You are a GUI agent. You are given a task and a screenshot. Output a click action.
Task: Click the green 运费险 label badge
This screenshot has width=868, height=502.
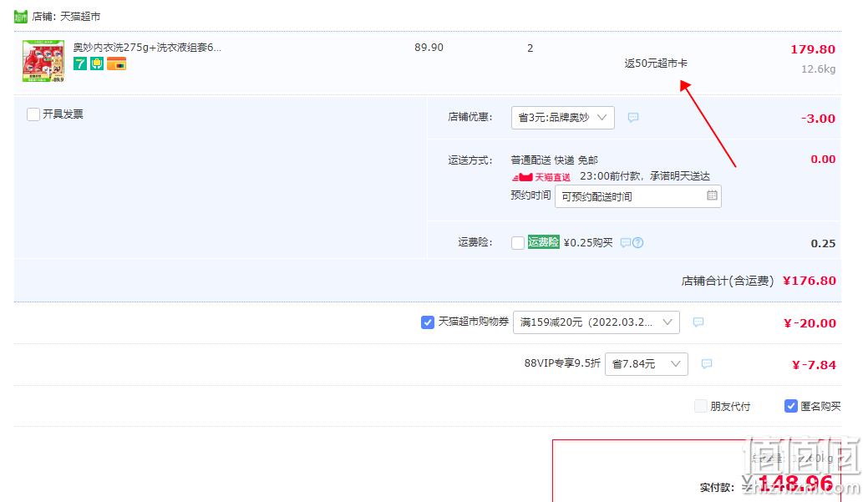click(543, 242)
